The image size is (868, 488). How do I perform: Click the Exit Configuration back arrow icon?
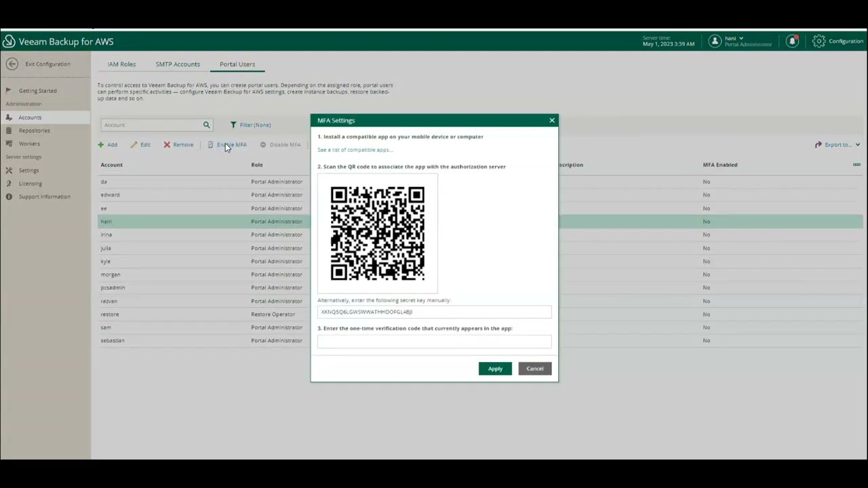pos(12,64)
